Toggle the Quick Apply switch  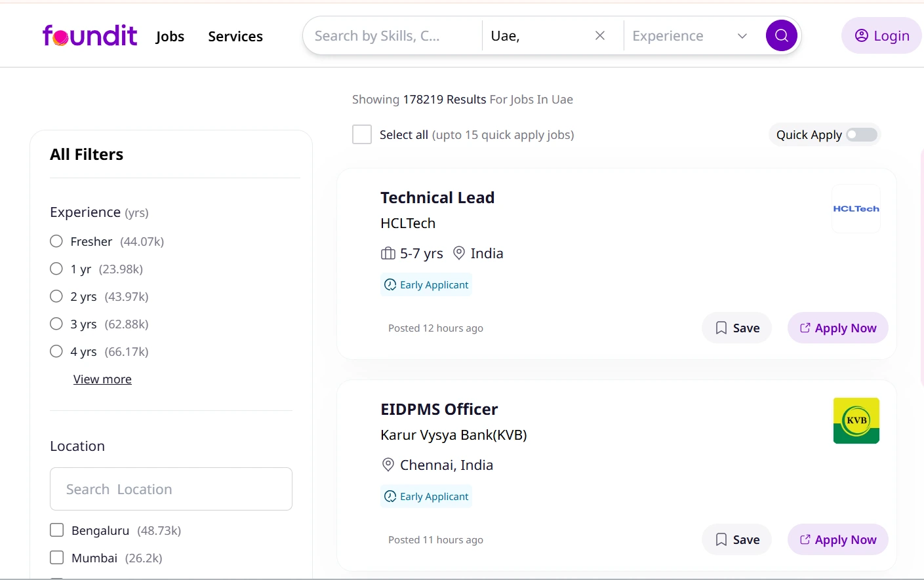[x=862, y=134]
